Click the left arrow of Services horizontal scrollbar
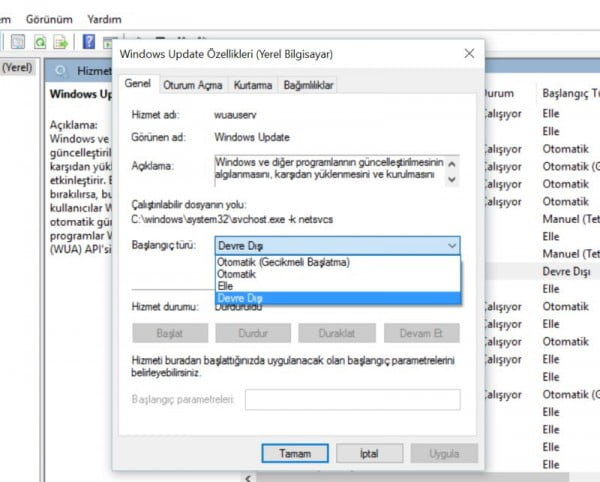600x482 pixels. [248, 478]
